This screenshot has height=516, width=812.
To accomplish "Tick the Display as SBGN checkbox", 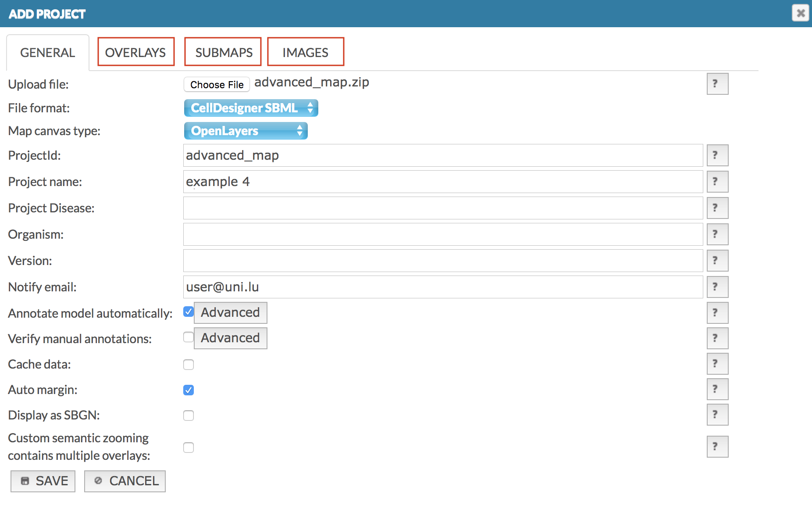I will coord(189,416).
